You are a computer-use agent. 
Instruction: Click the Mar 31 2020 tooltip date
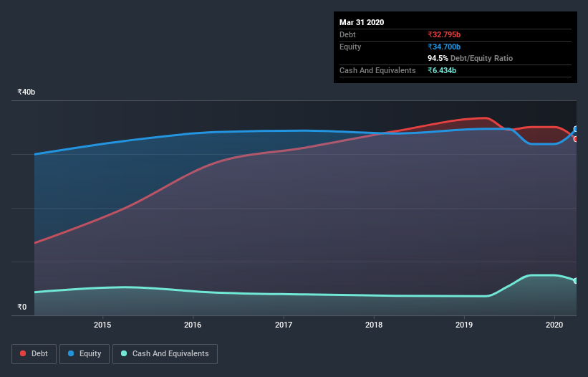pyautogui.click(x=362, y=22)
